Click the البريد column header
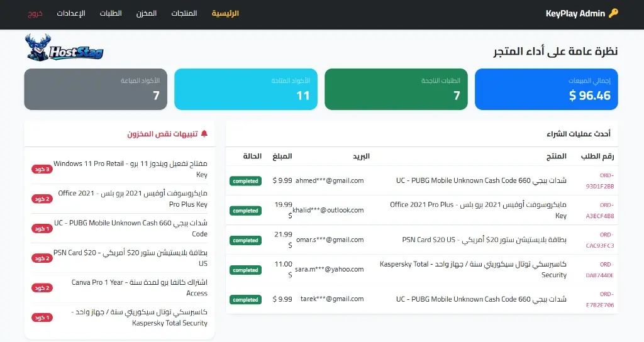This screenshot has width=644, height=342. click(361, 156)
